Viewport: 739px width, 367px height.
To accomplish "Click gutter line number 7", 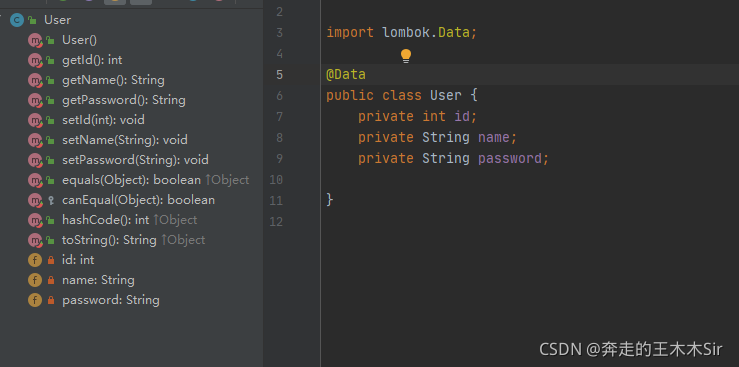I will click(279, 116).
